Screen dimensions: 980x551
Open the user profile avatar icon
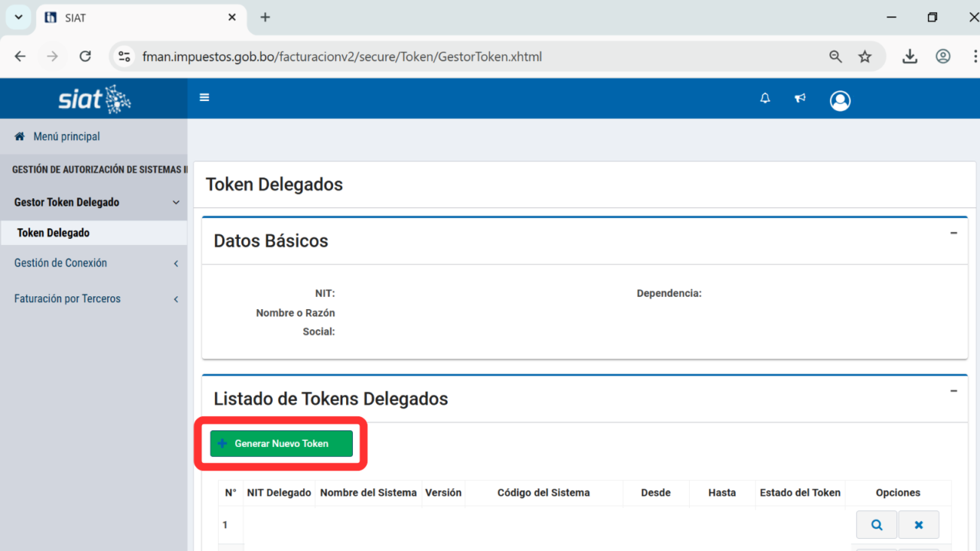click(840, 100)
